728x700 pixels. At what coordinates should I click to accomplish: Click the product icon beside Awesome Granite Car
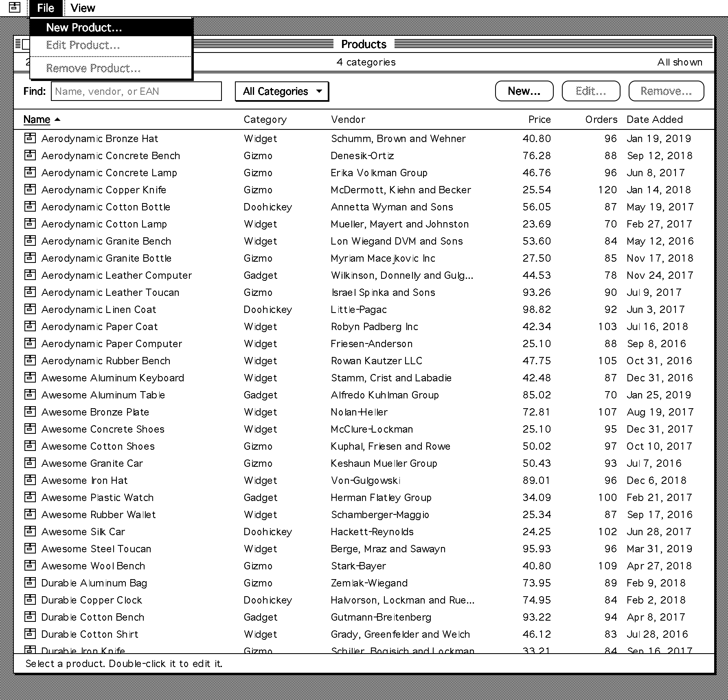(x=30, y=463)
